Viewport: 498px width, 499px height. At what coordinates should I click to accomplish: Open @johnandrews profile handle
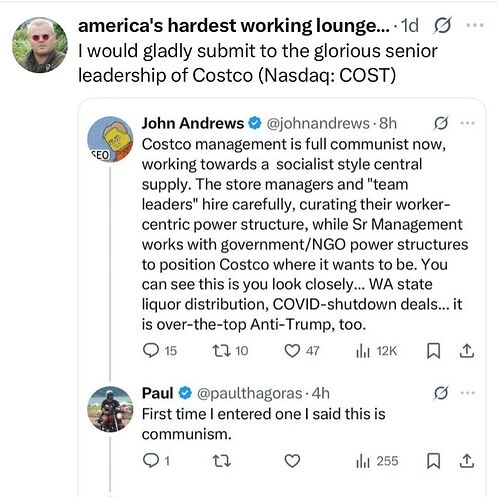click(318, 124)
